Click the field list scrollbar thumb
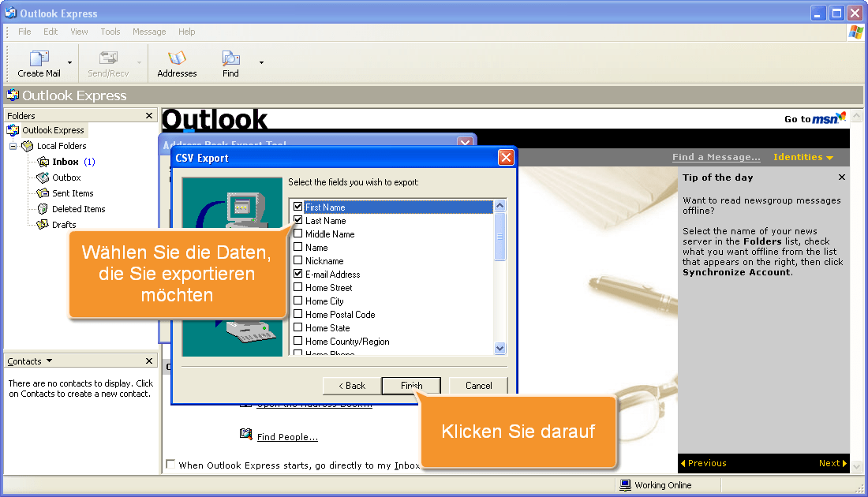The width and height of the screenshot is (868, 497). pyautogui.click(x=499, y=237)
